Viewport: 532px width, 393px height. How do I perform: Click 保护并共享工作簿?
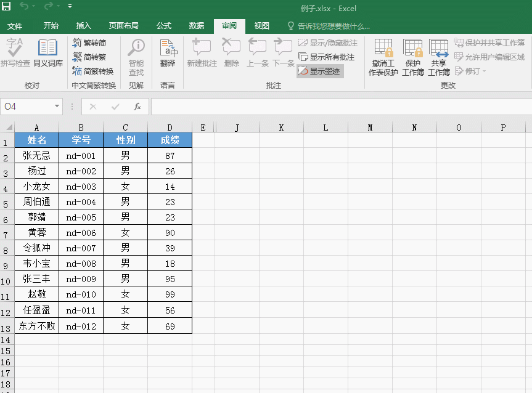489,43
